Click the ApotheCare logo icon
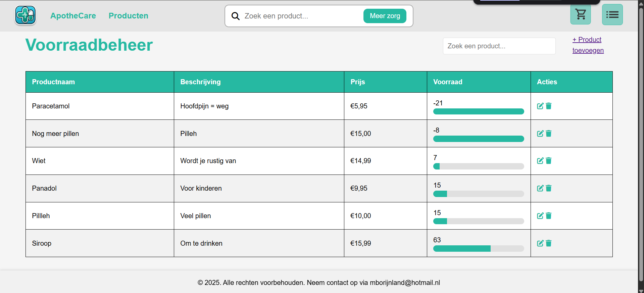The image size is (644, 293). tap(25, 15)
